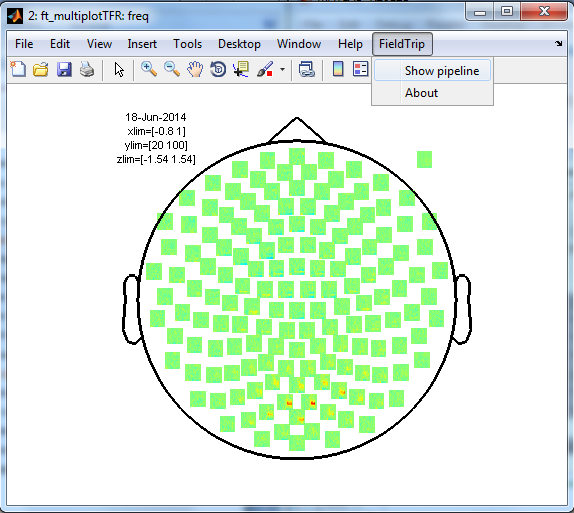Enable the Data Cursor tool
This screenshot has height=513, width=574.
pyautogui.click(x=241, y=69)
